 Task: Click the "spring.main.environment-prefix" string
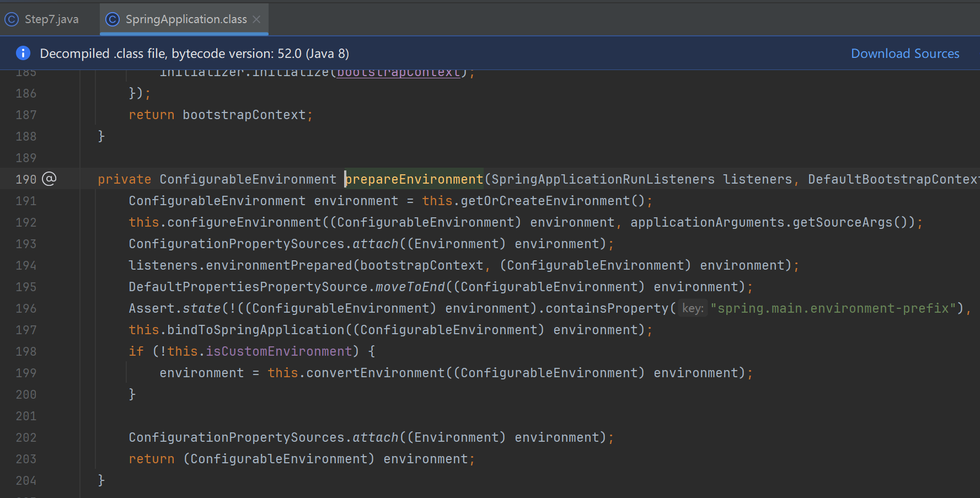pyautogui.click(x=833, y=308)
